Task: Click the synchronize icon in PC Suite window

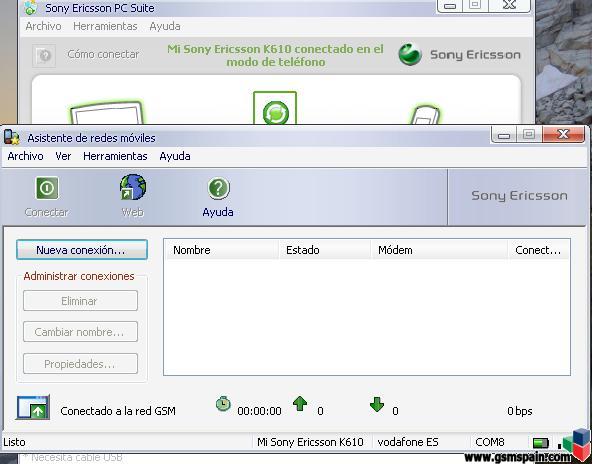Action: click(x=275, y=109)
